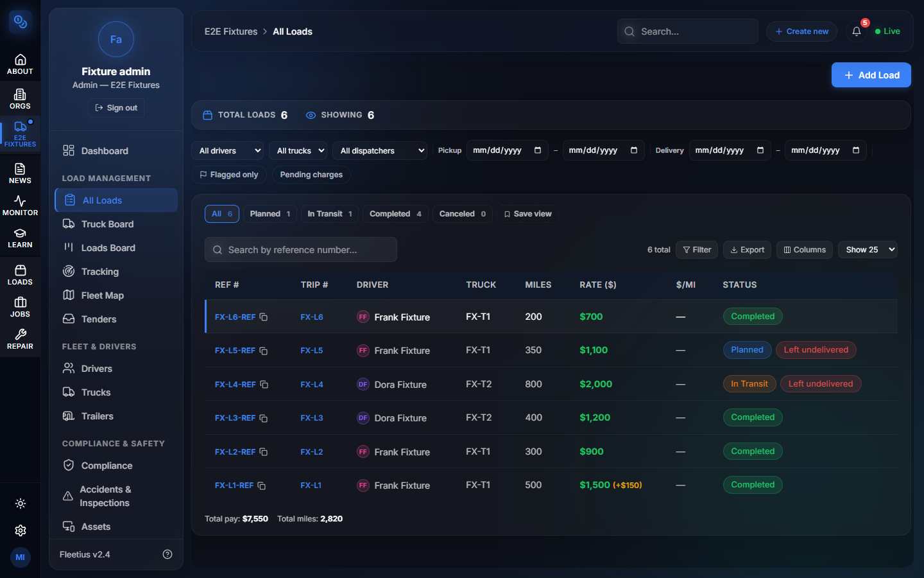924x578 pixels.
Task: Click the Add Load button
Action: pos(871,75)
